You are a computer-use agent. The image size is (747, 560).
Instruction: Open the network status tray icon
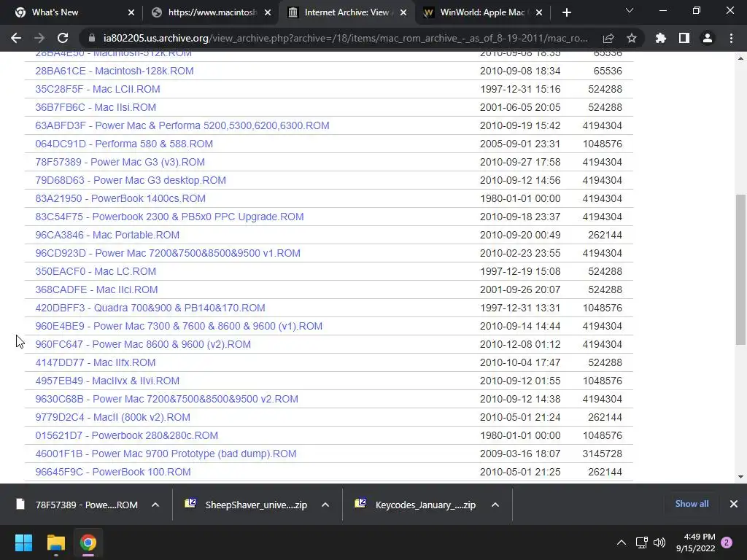pyautogui.click(x=641, y=542)
